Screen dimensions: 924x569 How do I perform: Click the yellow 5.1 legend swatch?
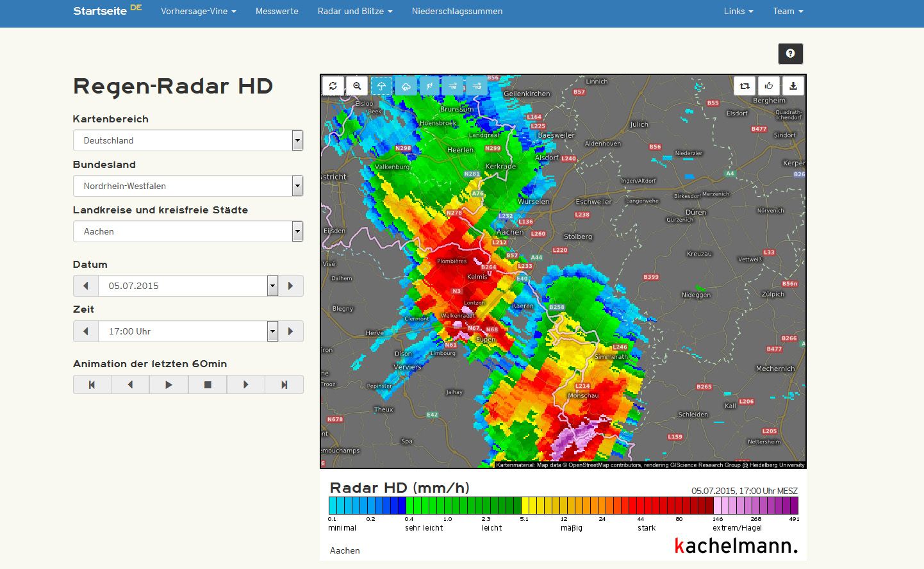click(x=525, y=506)
